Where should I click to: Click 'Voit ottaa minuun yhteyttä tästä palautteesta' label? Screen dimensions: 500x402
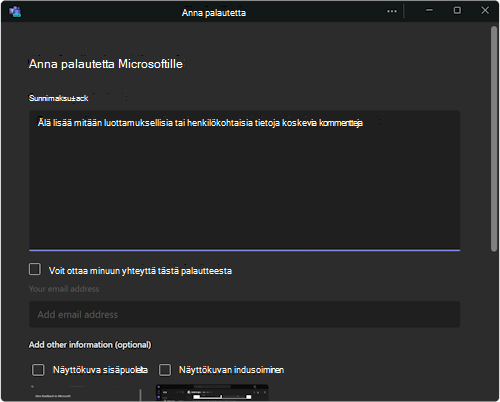pyautogui.click(x=140, y=271)
